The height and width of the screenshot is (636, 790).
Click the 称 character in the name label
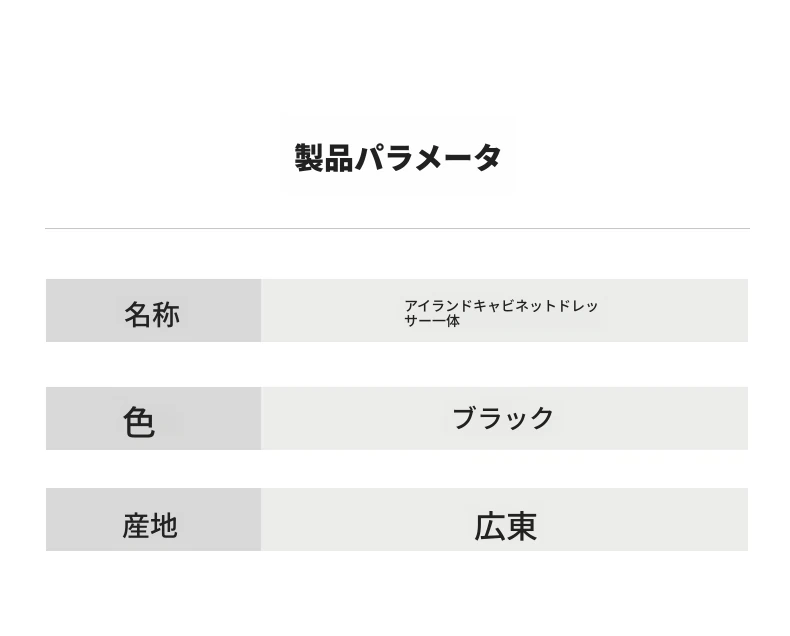click(x=166, y=315)
